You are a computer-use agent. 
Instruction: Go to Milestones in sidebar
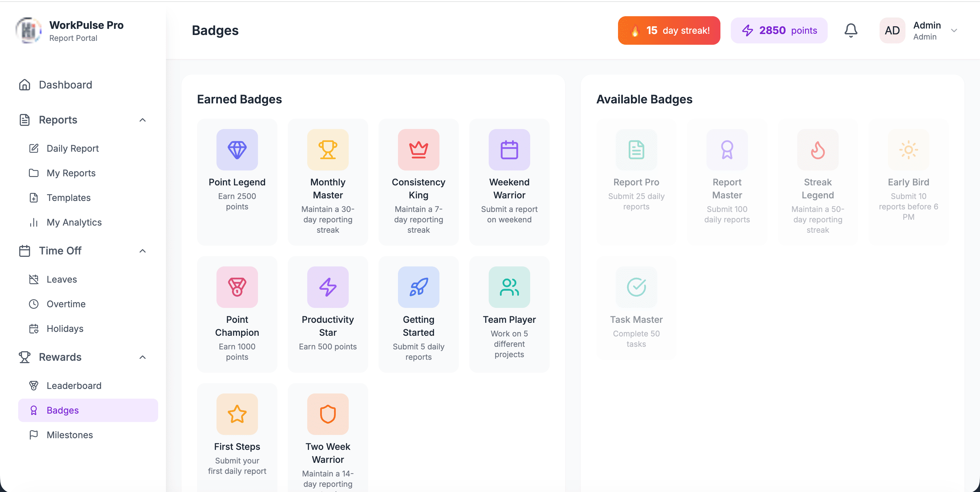[70, 435]
